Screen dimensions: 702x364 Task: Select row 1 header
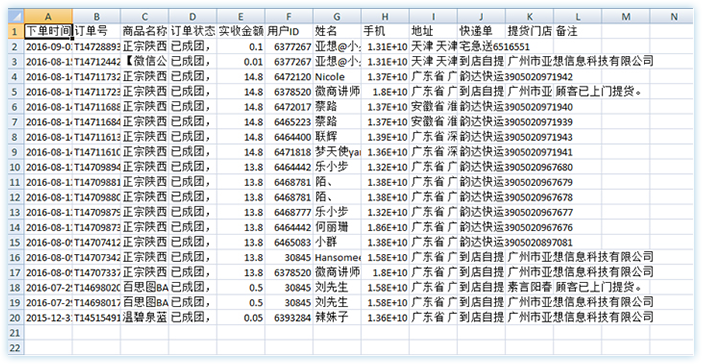click(x=16, y=31)
